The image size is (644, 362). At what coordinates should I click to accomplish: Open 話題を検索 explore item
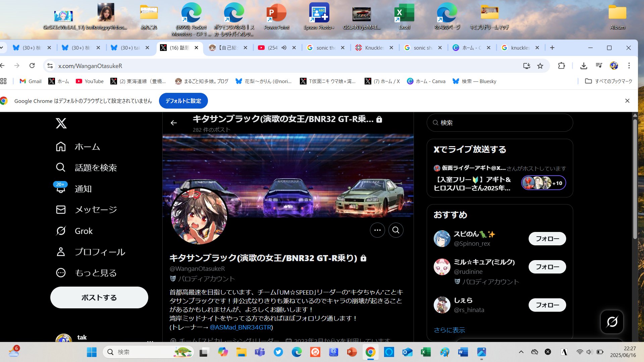[x=86, y=168]
